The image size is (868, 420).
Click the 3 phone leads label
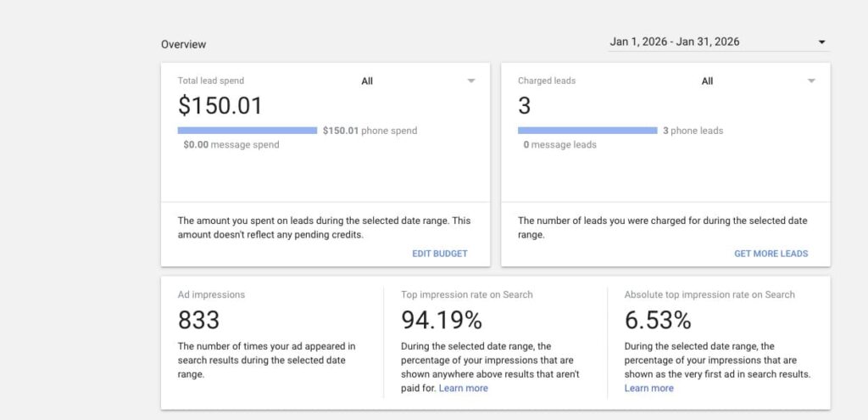[x=693, y=132]
